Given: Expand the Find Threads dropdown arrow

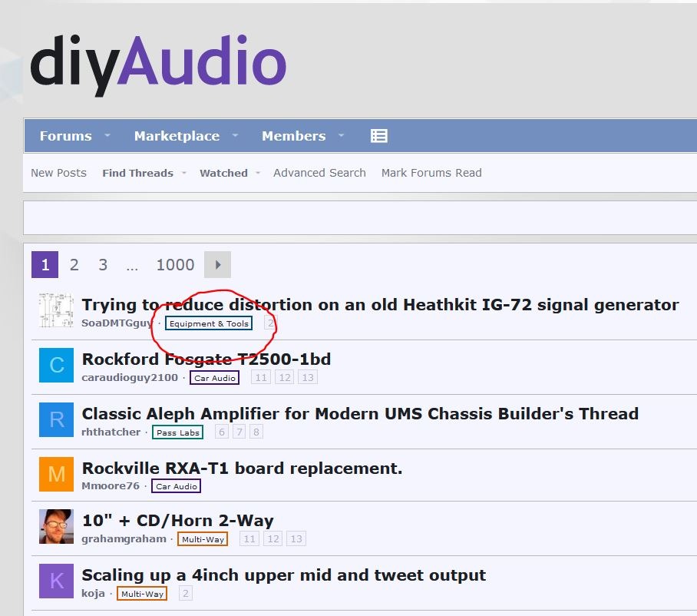Looking at the screenshot, I should [183, 173].
